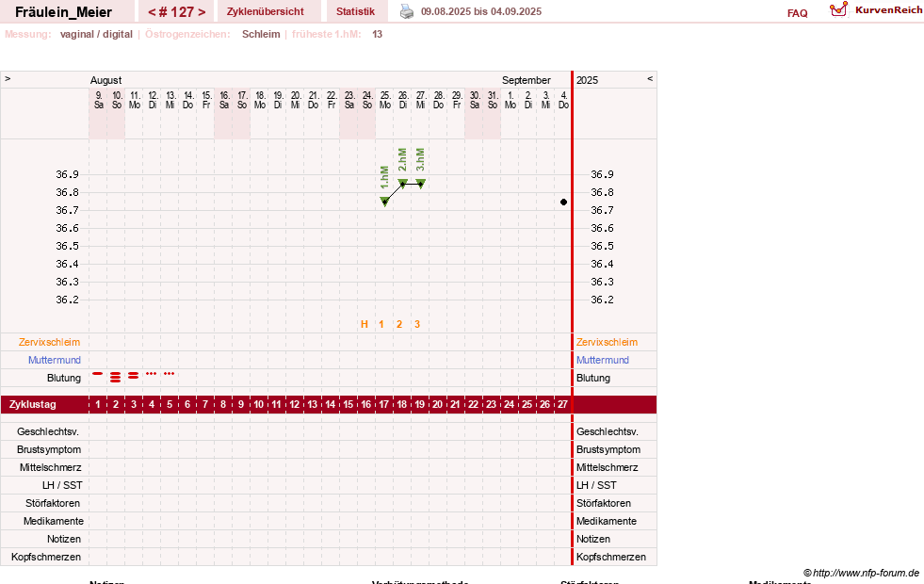Click the bleeding mark on cycle day 3
Image resolution: width=924 pixels, height=584 pixels.
133,375
